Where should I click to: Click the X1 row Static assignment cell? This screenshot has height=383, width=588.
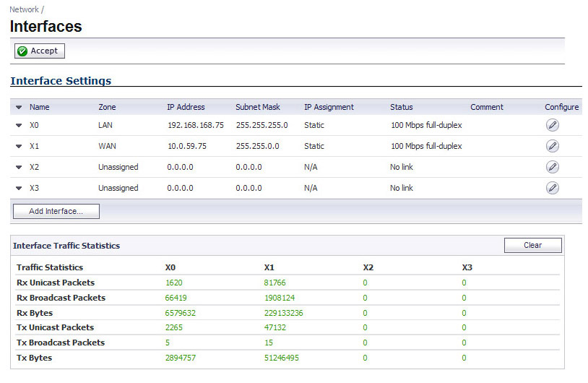click(314, 146)
